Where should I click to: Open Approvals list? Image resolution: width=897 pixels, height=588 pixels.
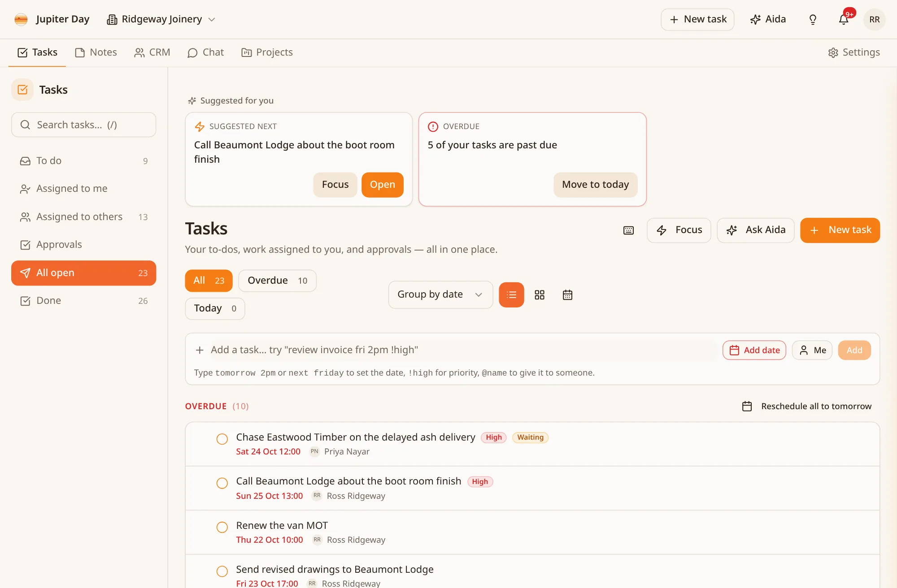(84, 245)
